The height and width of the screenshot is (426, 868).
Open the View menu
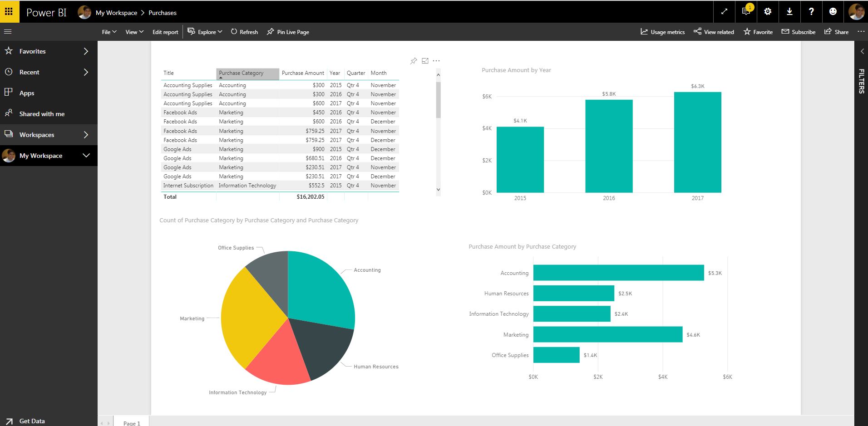pos(134,32)
